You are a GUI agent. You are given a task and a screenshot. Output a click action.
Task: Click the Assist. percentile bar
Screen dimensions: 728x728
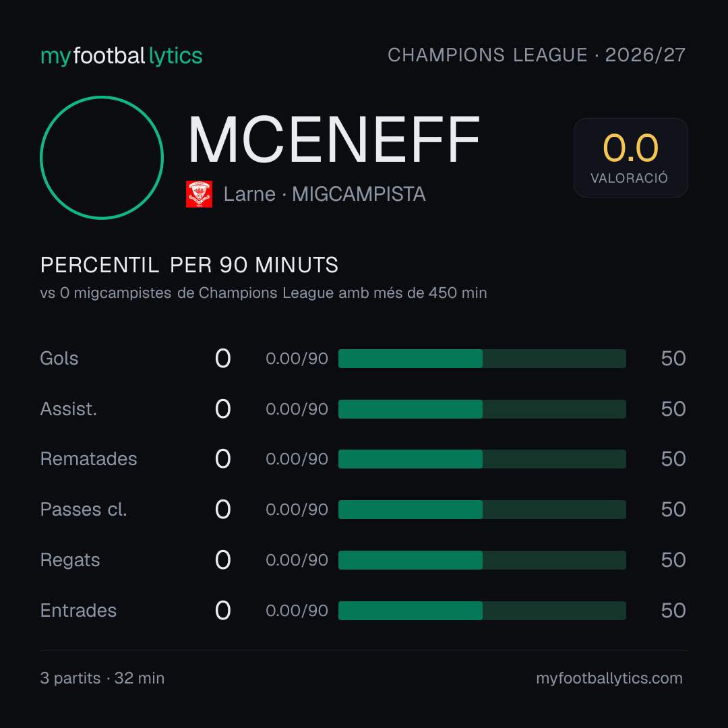482,409
